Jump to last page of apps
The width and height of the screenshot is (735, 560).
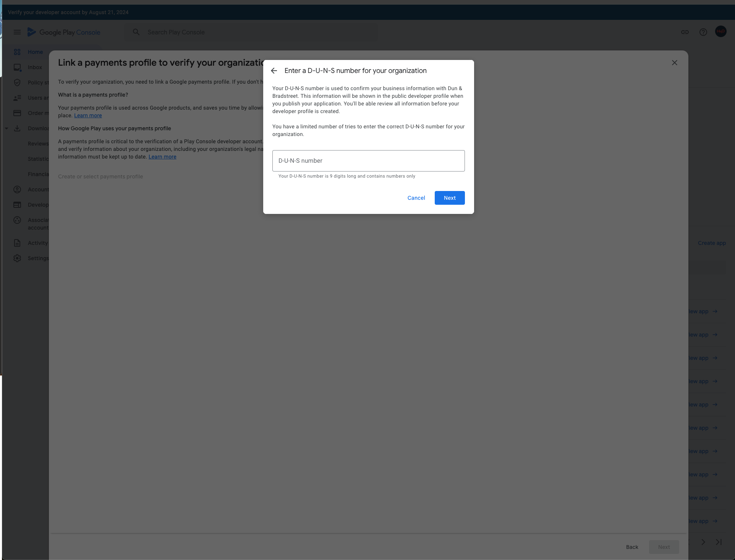[719, 542]
